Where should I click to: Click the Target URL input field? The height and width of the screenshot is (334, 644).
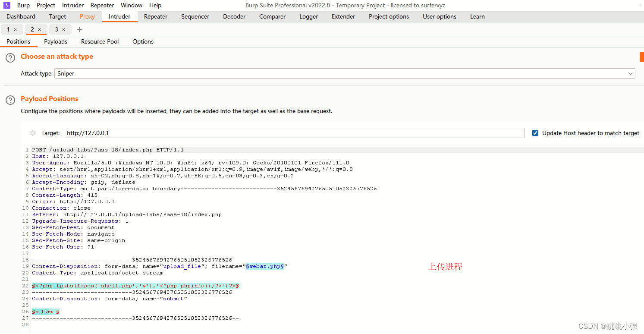click(294, 133)
